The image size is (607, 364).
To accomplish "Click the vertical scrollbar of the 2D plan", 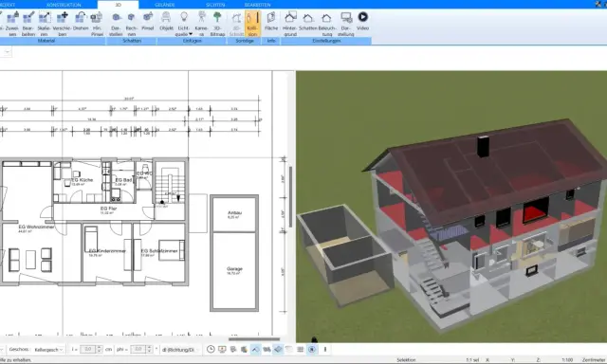I will pos(290,197).
